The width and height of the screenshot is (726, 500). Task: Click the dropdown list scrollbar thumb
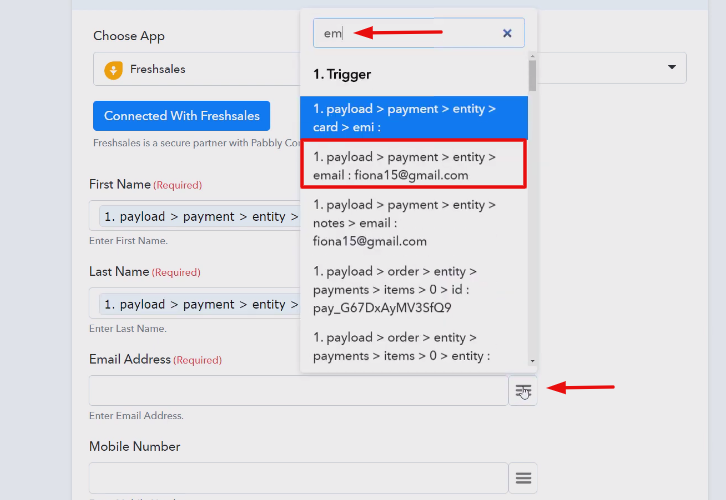[532, 75]
